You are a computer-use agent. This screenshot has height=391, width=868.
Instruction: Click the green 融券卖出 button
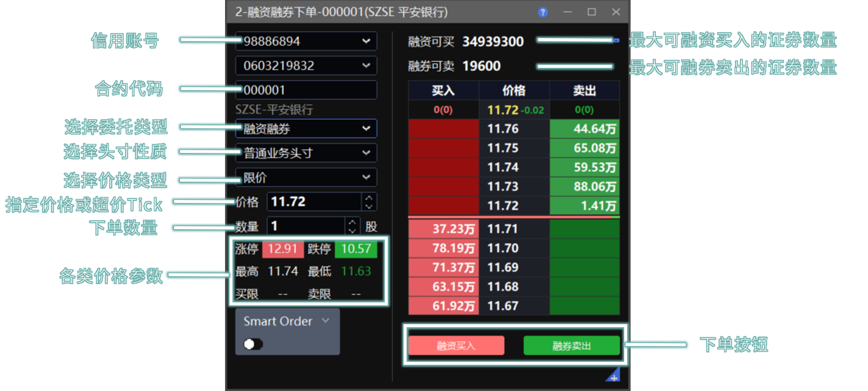(x=571, y=345)
